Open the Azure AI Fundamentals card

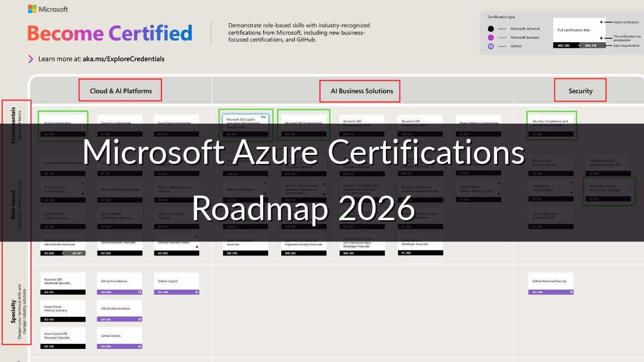(120, 126)
